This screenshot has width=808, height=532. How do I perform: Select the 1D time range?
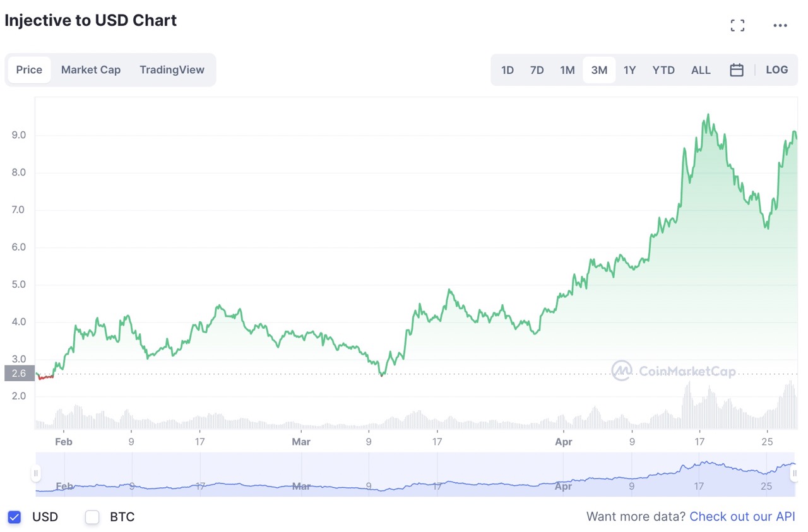point(508,70)
